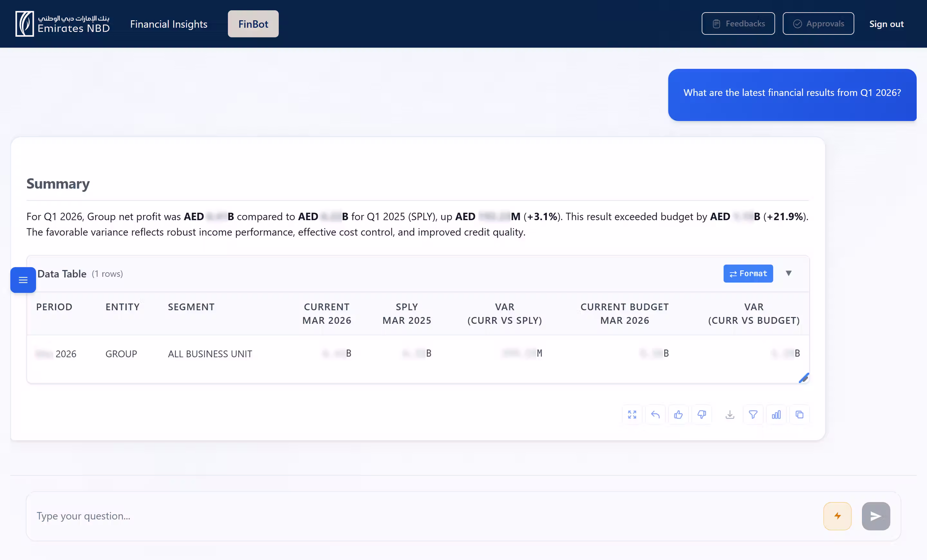
Task: Click the SEGMENT column header
Action: [x=191, y=307]
